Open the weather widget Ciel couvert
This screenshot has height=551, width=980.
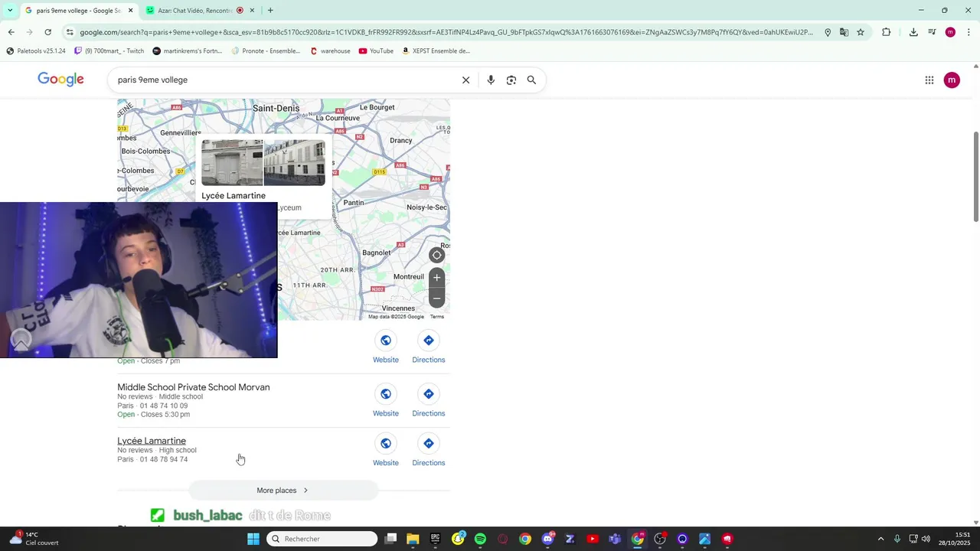point(35,539)
